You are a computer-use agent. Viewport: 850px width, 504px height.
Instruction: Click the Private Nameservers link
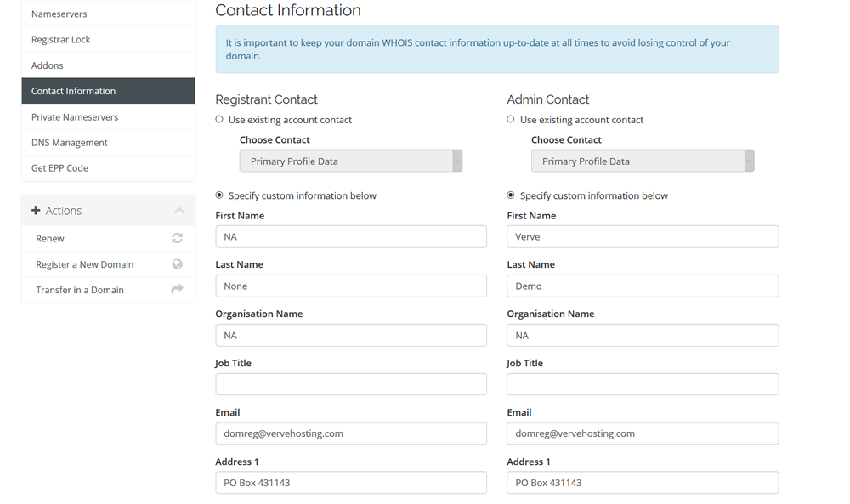click(x=109, y=117)
